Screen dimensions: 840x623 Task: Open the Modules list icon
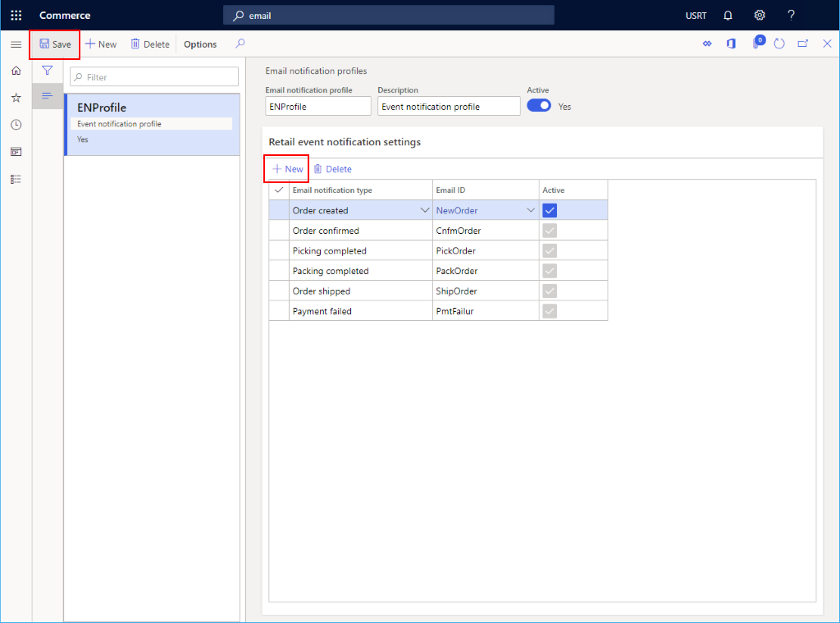(16, 178)
